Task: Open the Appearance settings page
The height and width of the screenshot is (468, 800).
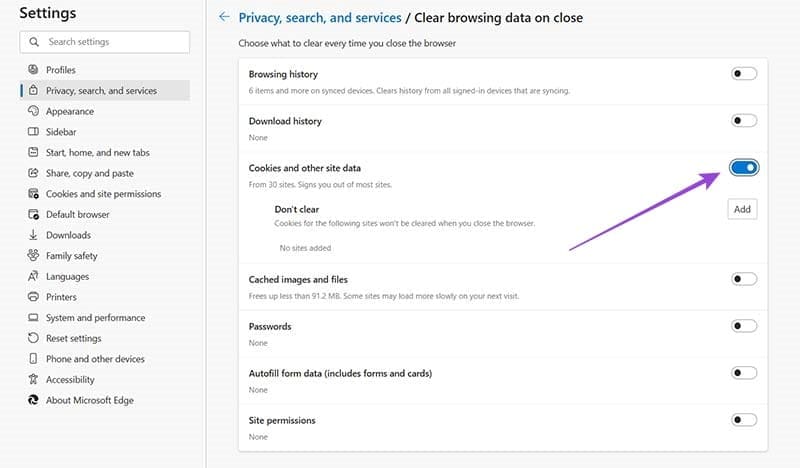Action: click(x=105, y=111)
